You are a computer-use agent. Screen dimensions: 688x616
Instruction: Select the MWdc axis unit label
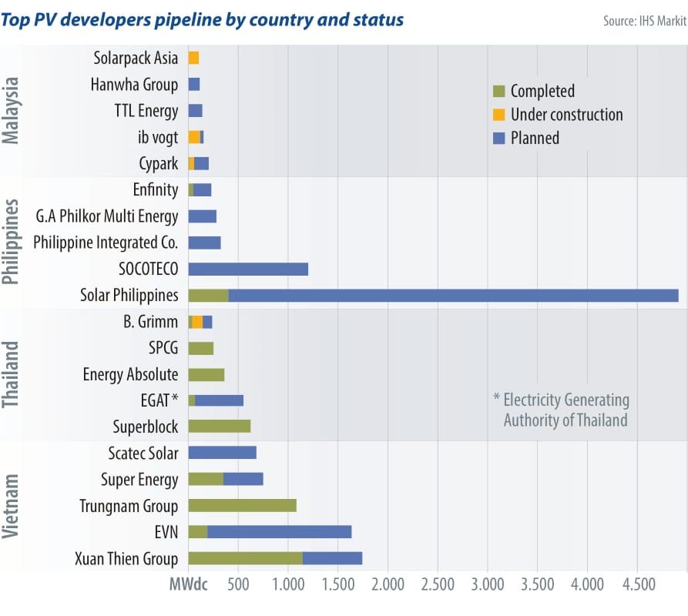coord(187,585)
